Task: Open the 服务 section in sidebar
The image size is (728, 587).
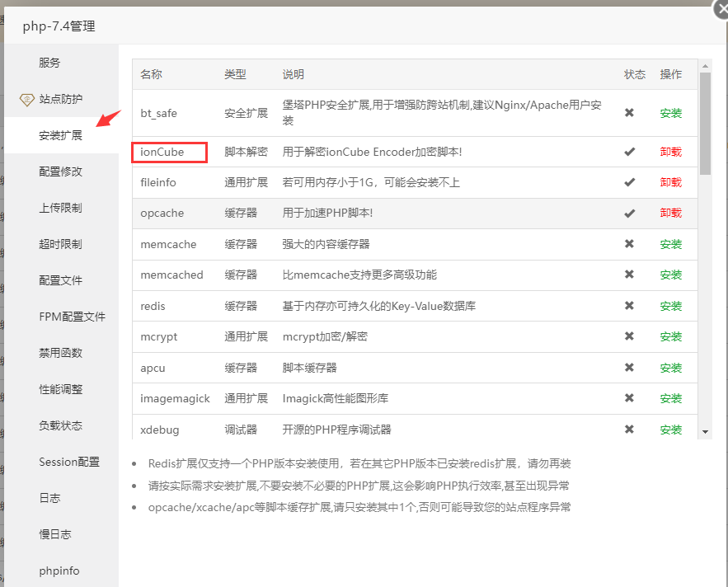Action: (49, 63)
